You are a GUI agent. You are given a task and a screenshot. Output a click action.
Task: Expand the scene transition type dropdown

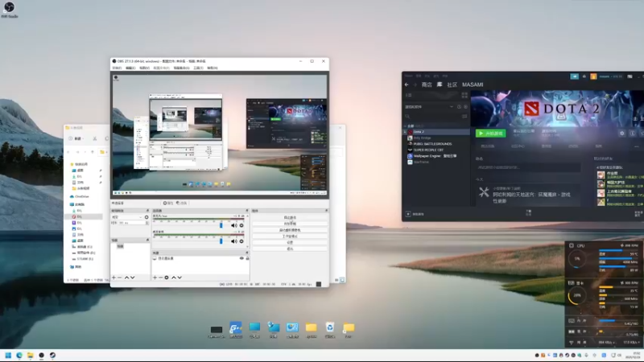127,217
